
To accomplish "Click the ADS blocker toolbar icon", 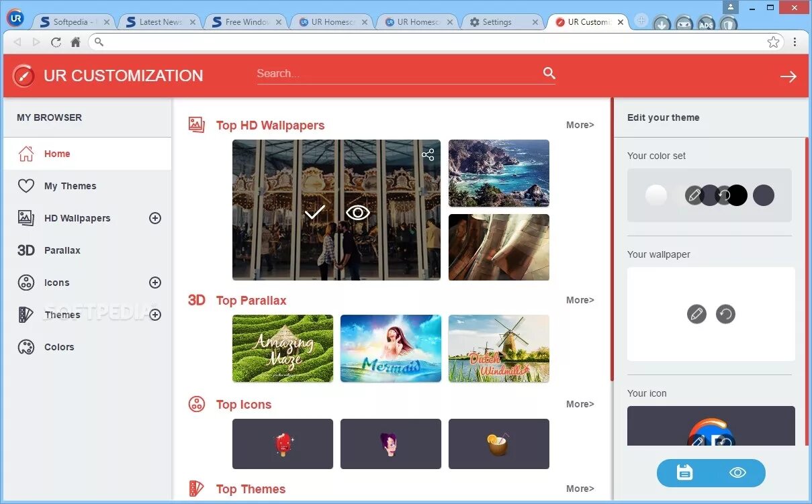I will (x=707, y=24).
